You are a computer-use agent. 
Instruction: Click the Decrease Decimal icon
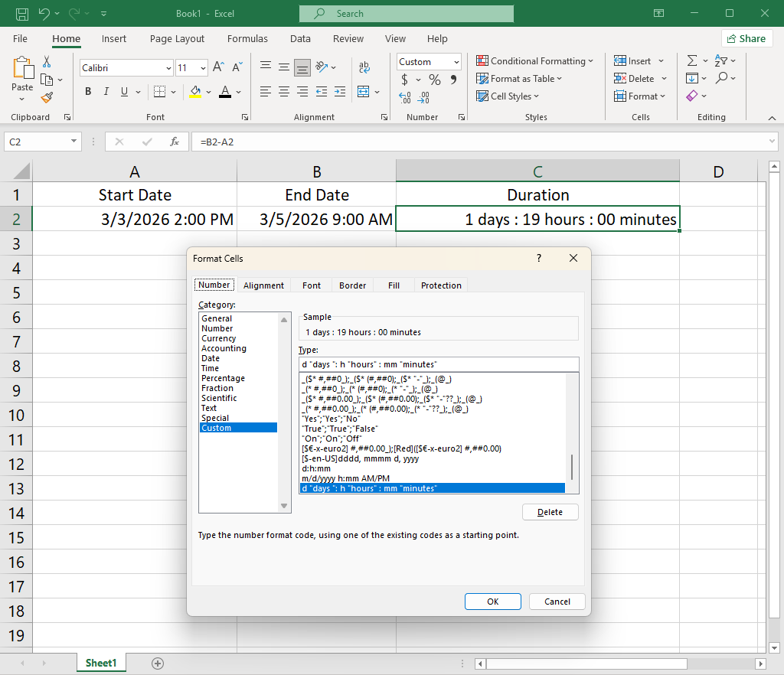423,97
